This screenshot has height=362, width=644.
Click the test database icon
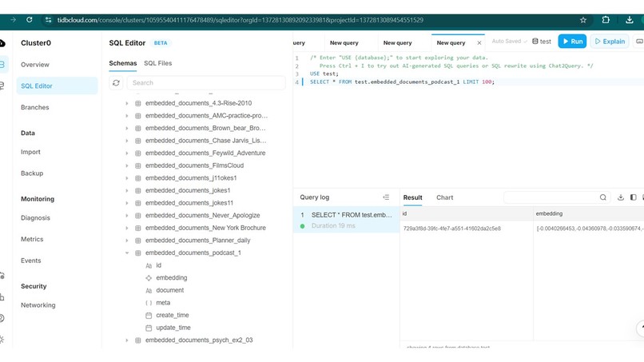pyautogui.click(x=535, y=41)
